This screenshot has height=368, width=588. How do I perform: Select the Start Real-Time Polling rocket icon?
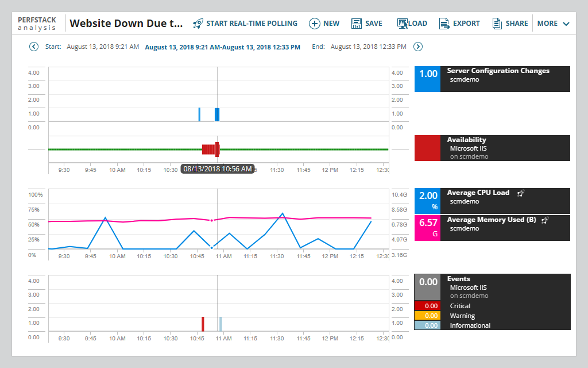[197, 24]
